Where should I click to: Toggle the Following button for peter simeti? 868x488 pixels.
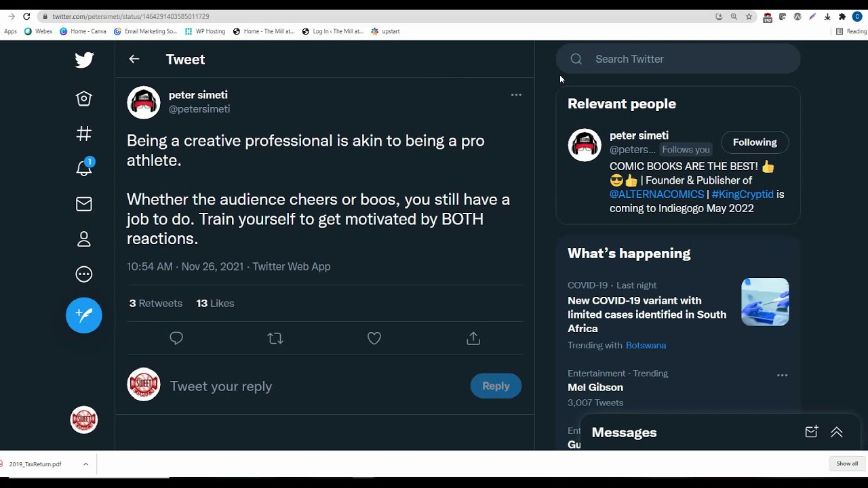pos(754,142)
